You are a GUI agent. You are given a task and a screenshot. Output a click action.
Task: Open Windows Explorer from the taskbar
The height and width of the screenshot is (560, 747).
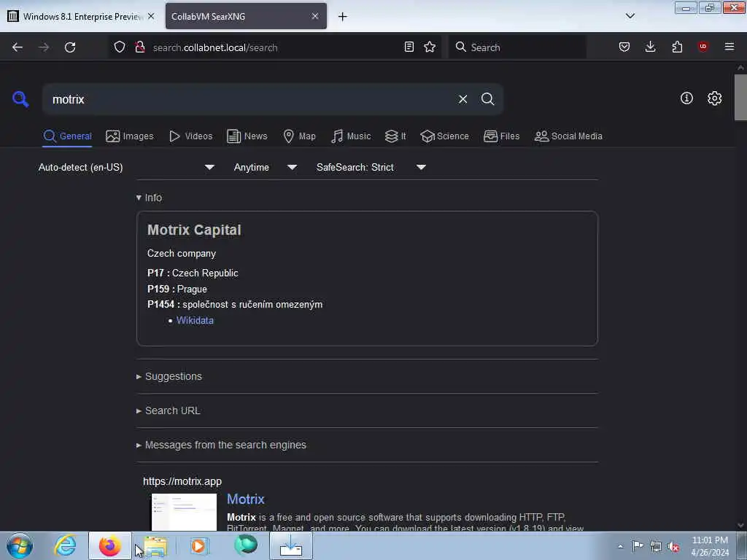pos(155,545)
